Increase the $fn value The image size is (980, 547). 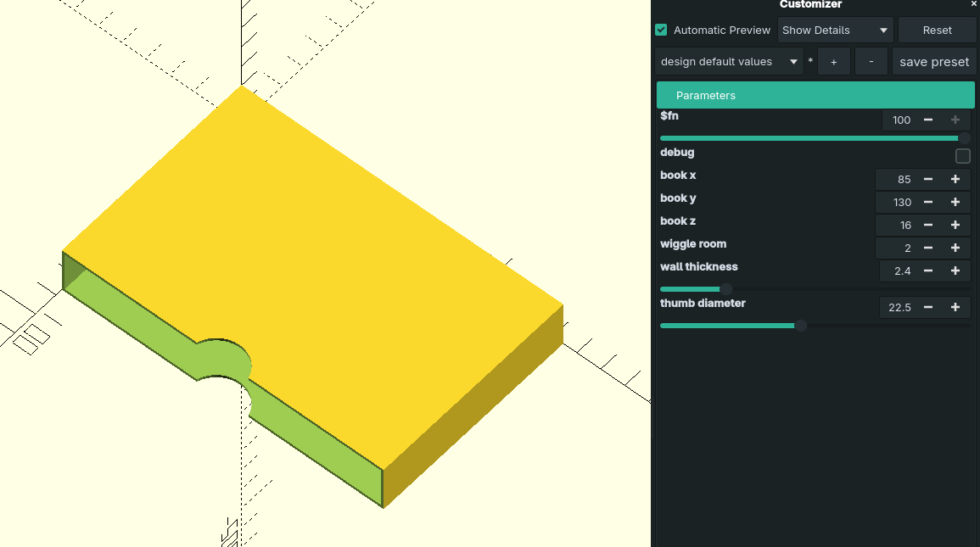point(955,120)
